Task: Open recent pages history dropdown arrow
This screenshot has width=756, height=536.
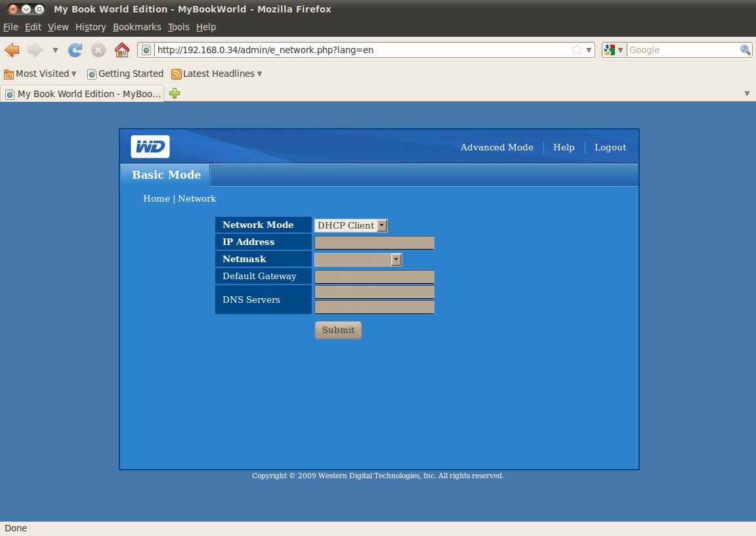Action: [55, 50]
